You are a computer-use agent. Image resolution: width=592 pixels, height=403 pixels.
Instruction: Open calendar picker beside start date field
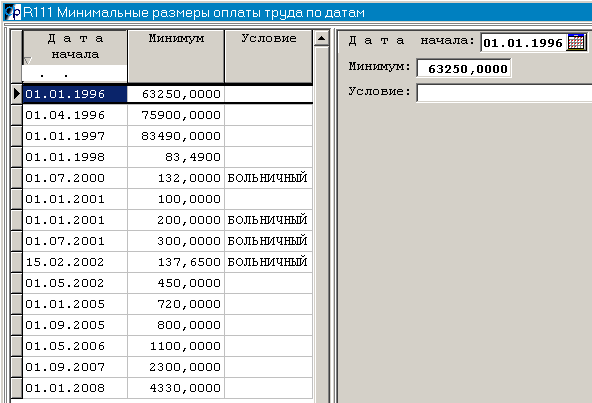[x=576, y=42]
